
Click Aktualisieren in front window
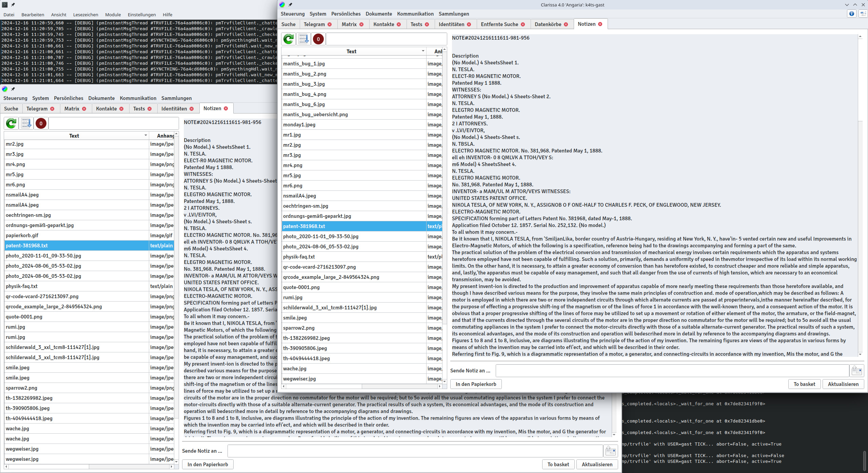pos(843,384)
